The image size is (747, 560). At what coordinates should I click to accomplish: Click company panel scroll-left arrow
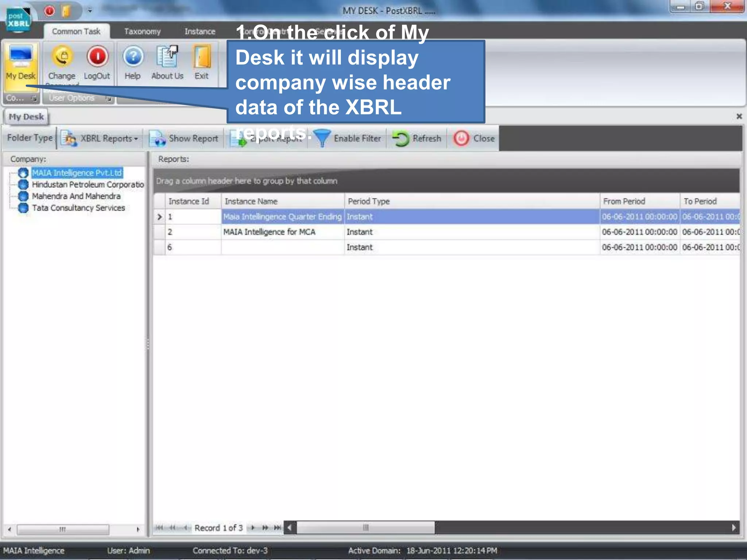pyautogui.click(x=9, y=529)
